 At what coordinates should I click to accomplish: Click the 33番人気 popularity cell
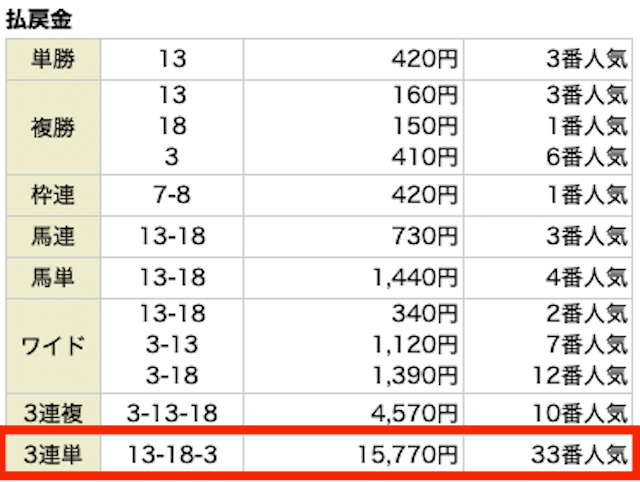tap(579, 454)
